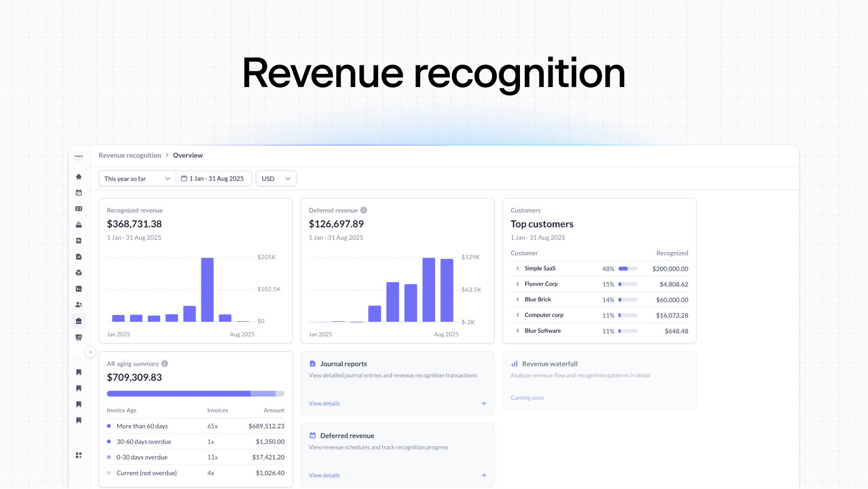Open the calendar icon in sidebar
This screenshot has height=489, width=868.
tap(79, 193)
